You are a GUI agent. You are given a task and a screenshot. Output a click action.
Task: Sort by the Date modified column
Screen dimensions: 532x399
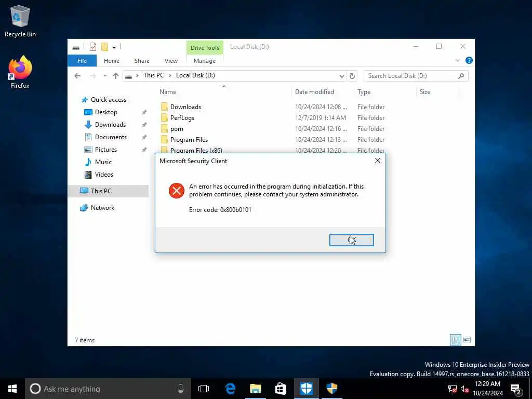click(x=314, y=91)
